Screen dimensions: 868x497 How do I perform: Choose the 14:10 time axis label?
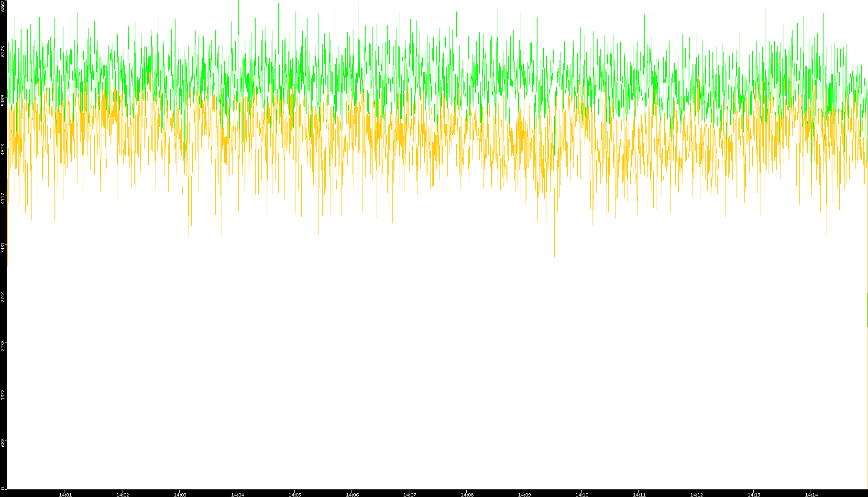click(x=582, y=495)
